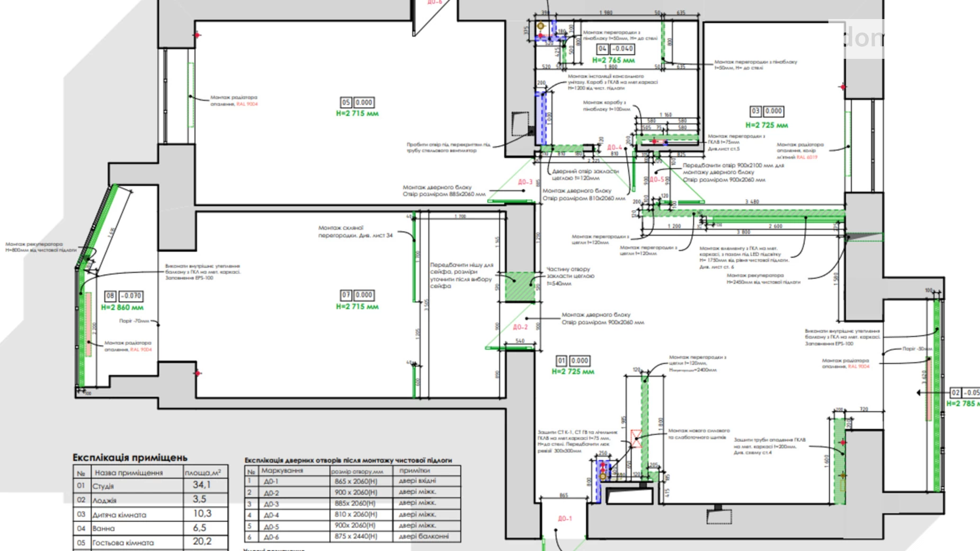Select the 'Маркування' column header
This screenshot has width=980, height=551.
(282, 470)
